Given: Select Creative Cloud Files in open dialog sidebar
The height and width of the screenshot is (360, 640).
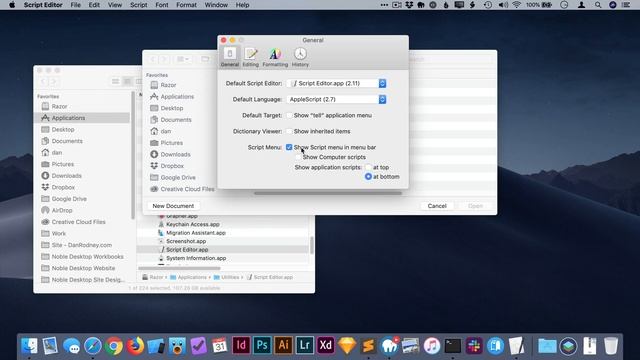Looking at the screenshot, I should point(182,189).
